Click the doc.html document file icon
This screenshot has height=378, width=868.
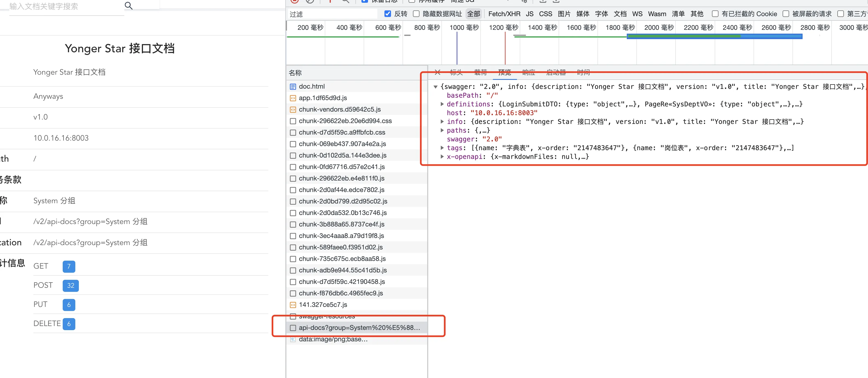(293, 86)
